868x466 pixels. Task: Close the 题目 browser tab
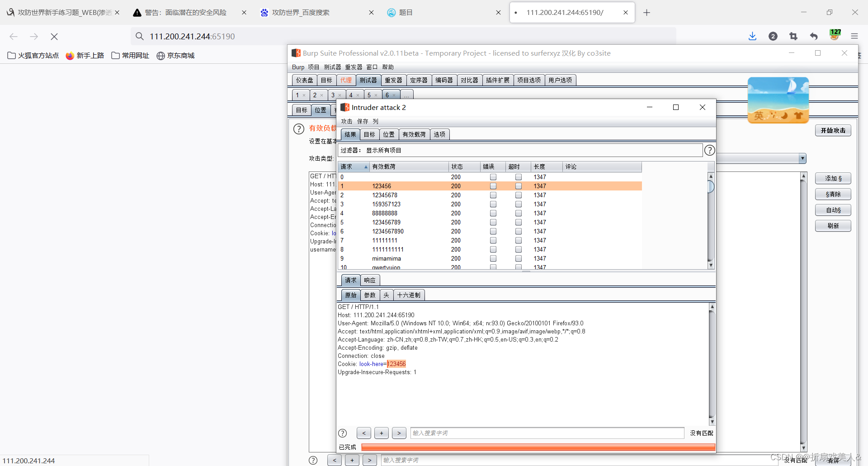[498, 13]
